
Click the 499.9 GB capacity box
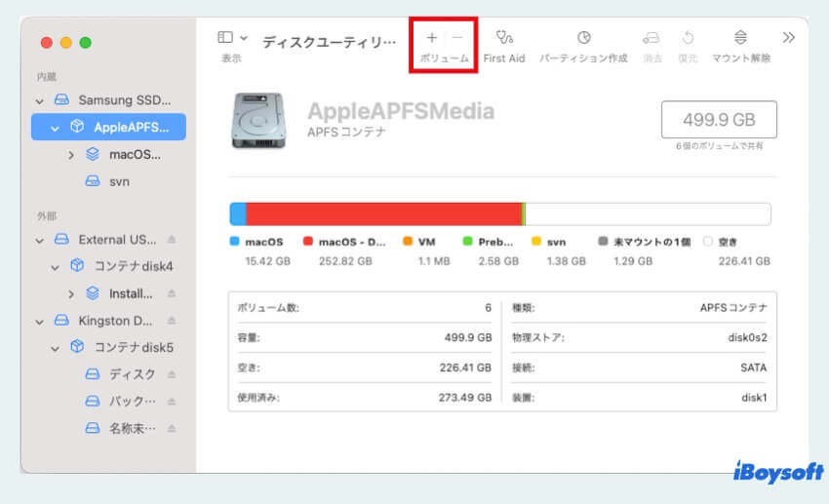[x=719, y=119]
